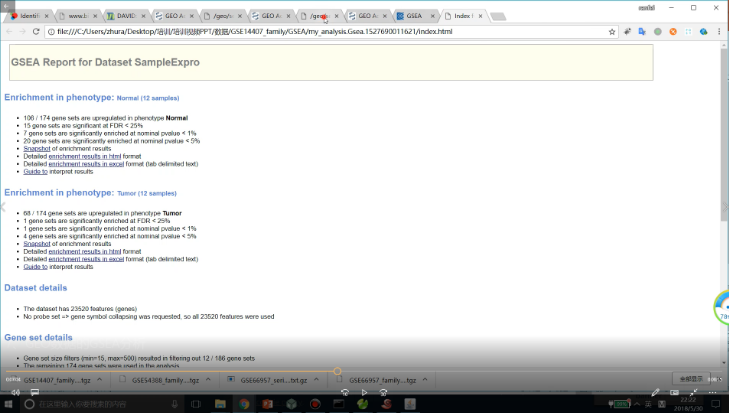Image resolution: width=729 pixels, height=413 pixels.
Task: Open PowerPoint from taskbar
Action: point(267,404)
